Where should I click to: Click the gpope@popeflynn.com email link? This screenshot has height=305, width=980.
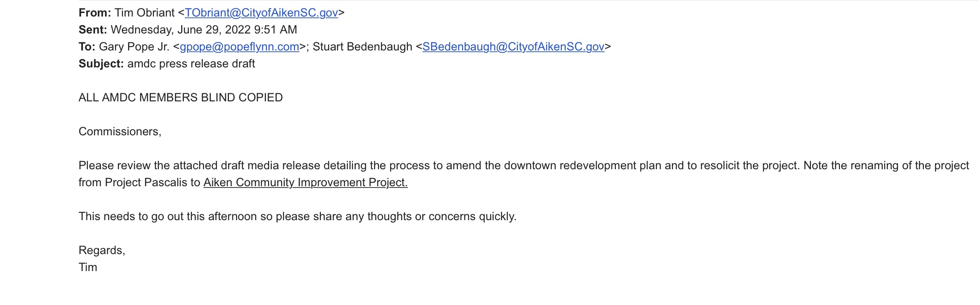239,47
